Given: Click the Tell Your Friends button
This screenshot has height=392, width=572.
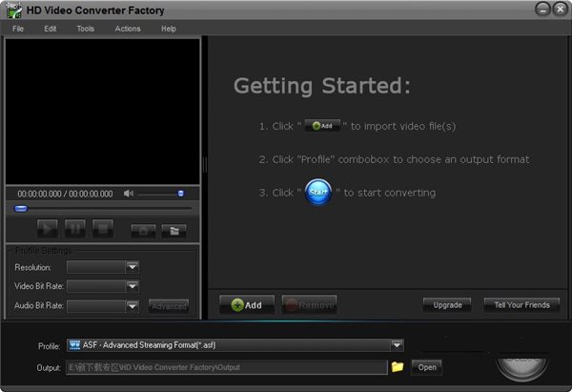Looking at the screenshot, I should point(521,305).
